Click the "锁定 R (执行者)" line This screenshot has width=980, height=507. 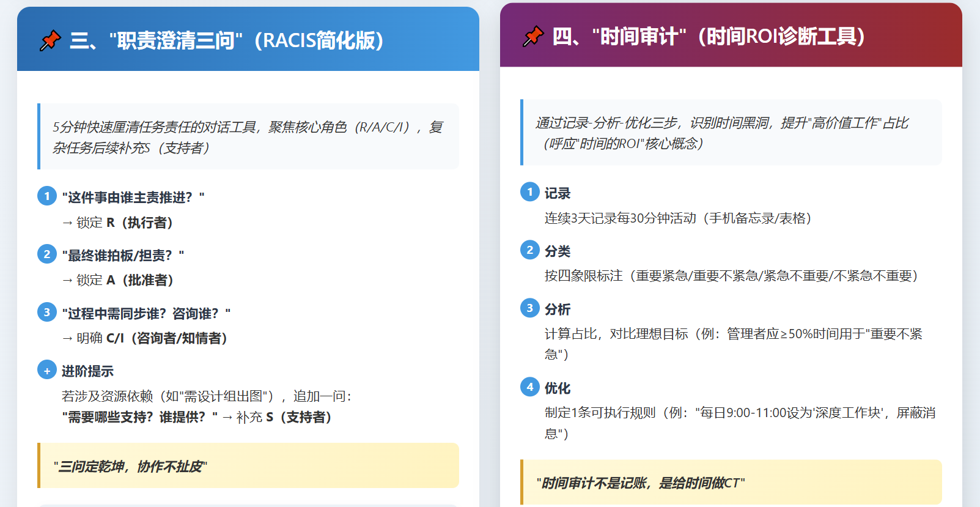[x=117, y=223]
